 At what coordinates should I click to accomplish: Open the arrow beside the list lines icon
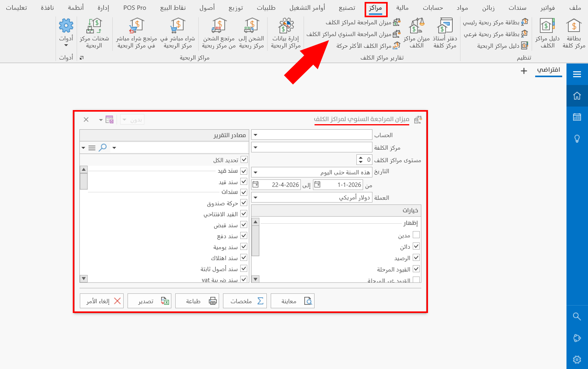tap(83, 148)
